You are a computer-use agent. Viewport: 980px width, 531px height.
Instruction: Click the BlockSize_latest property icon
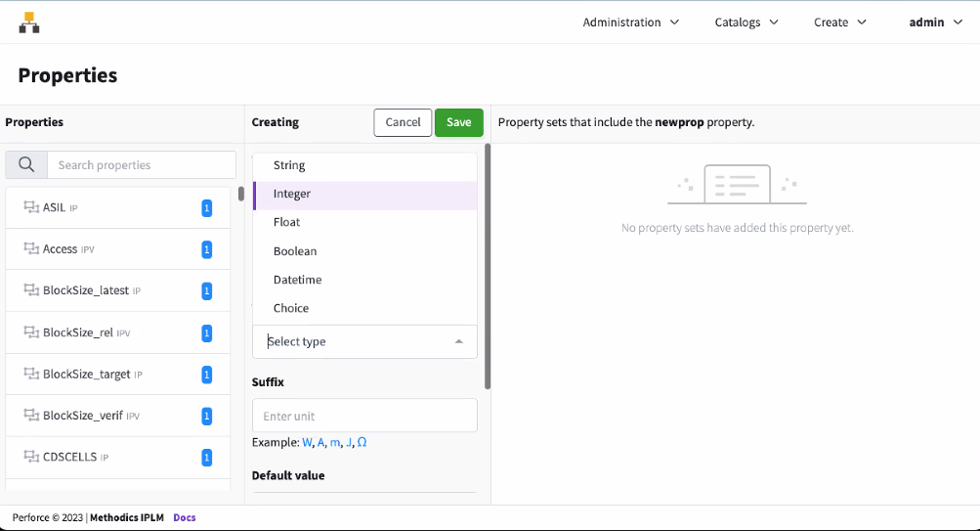point(30,290)
